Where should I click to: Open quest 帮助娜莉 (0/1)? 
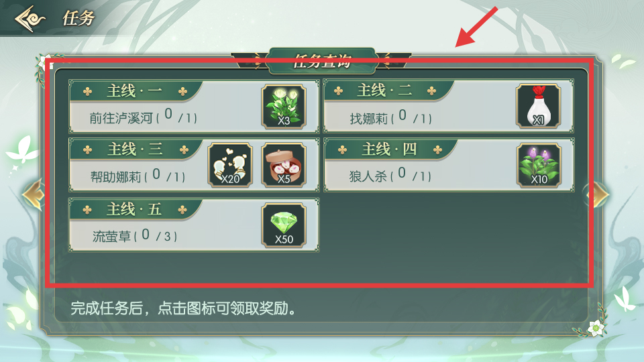(x=138, y=176)
